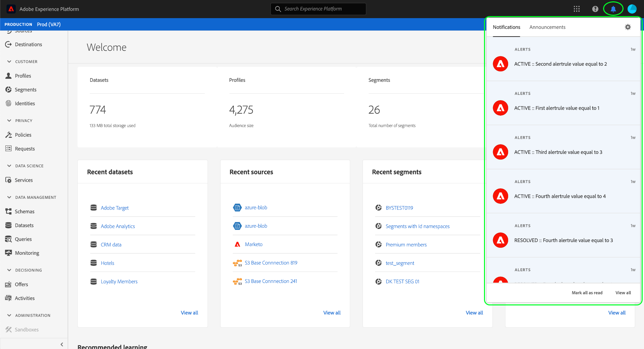Image resolution: width=644 pixels, height=349 pixels.
Task: Open the Premium members segment
Action: coord(406,245)
